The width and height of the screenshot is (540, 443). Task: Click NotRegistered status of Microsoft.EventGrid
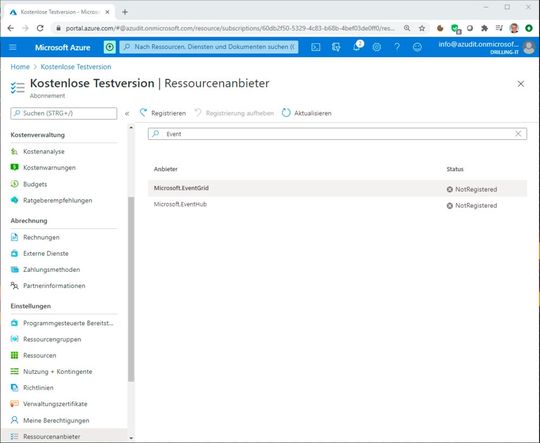472,189
